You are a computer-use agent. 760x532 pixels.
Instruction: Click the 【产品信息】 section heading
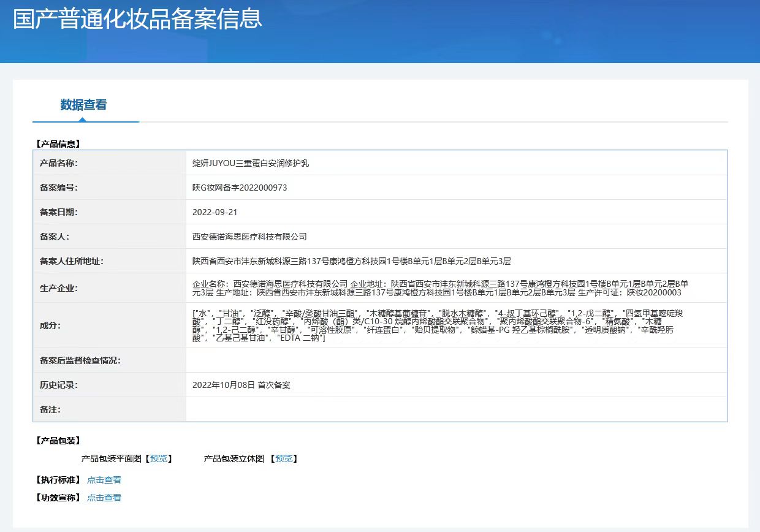59,144
